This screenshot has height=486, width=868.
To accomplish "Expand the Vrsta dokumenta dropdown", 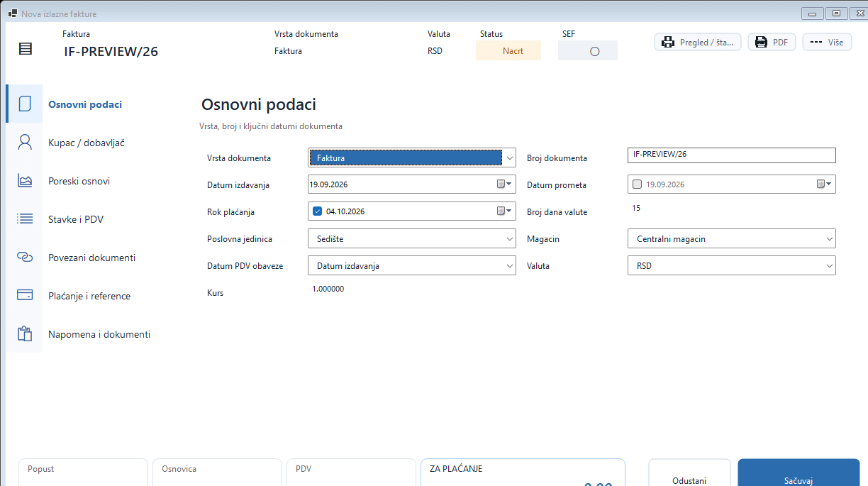I will pyautogui.click(x=509, y=158).
